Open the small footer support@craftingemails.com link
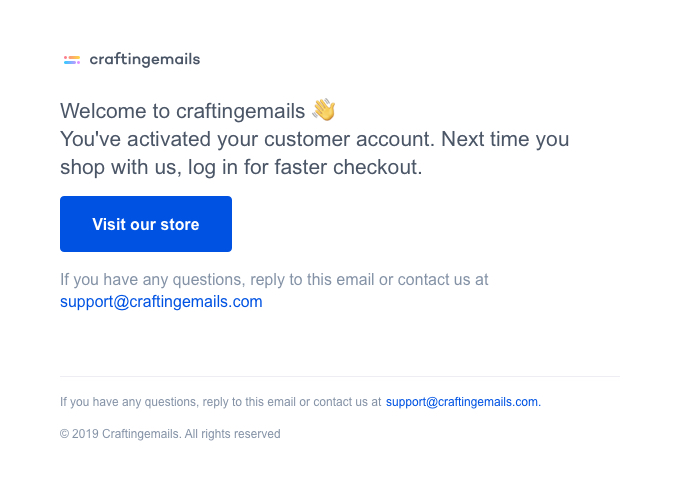This screenshot has width=680, height=497. tap(463, 402)
